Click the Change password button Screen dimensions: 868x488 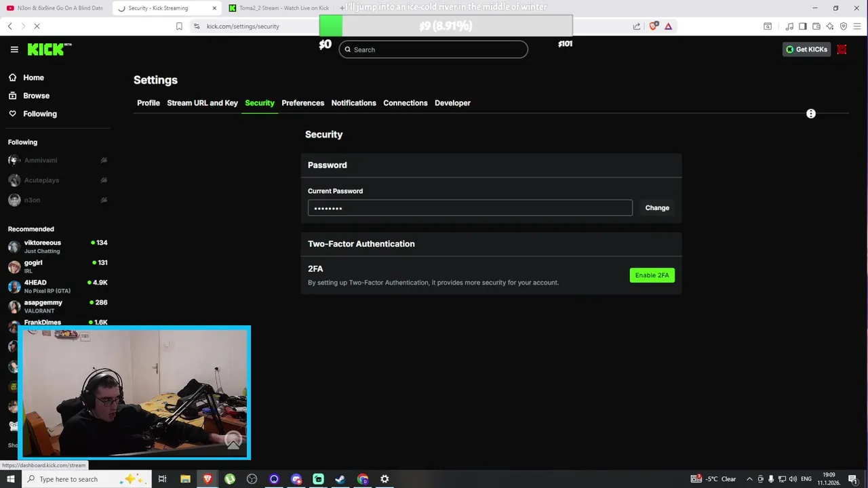pos(657,208)
